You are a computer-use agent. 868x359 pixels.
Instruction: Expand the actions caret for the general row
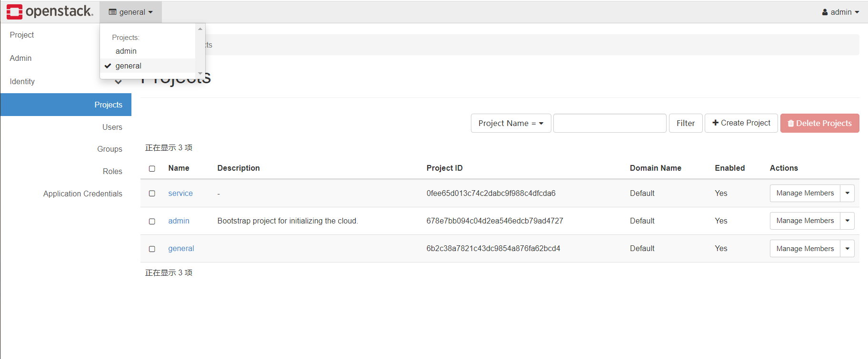click(848, 248)
